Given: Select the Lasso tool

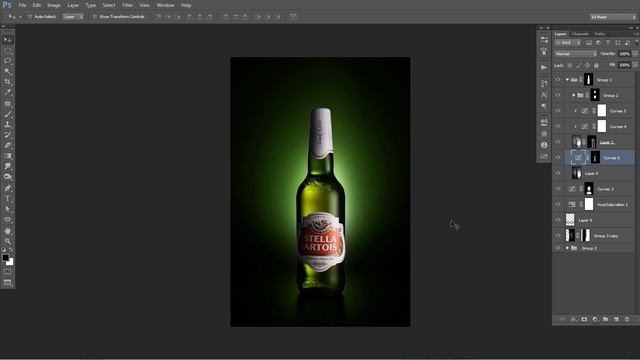Looking at the screenshot, I should [x=7, y=61].
